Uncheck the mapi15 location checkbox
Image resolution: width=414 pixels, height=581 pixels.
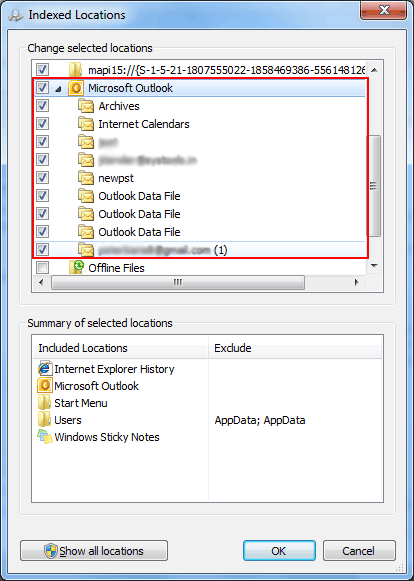click(x=42, y=70)
